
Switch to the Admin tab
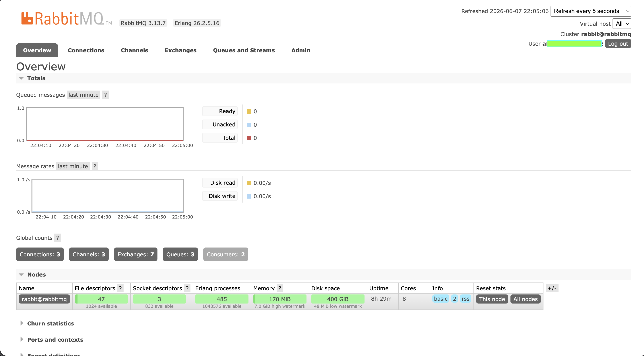pos(301,50)
